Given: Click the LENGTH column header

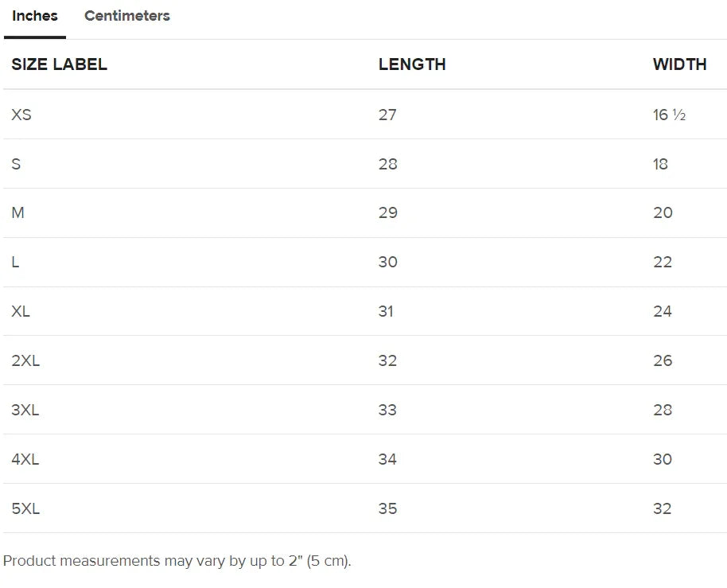Looking at the screenshot, I should coord(412,65).
